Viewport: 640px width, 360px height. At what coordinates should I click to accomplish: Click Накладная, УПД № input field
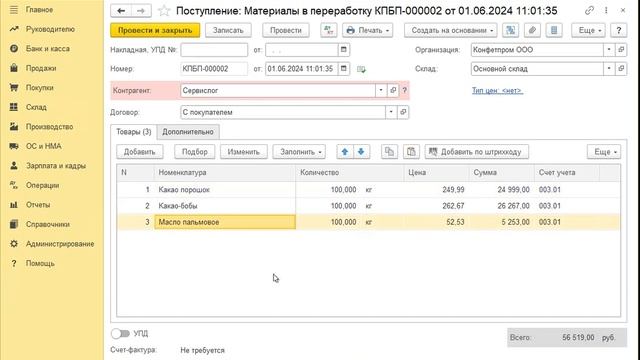214,50
